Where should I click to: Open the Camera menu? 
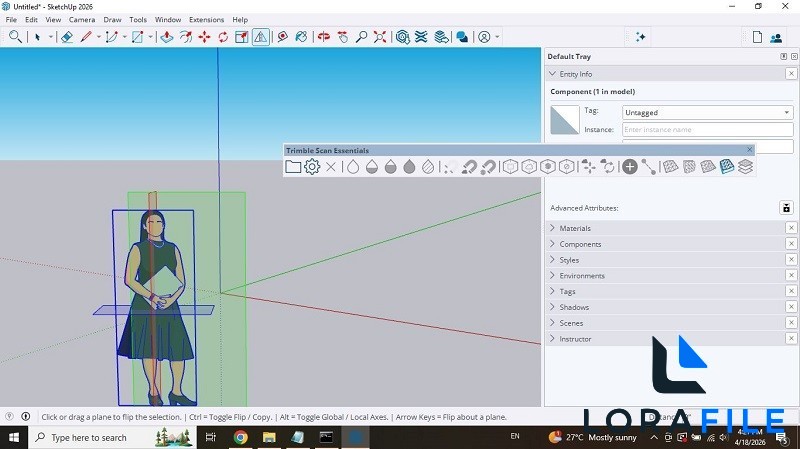[x=82, y=19]
